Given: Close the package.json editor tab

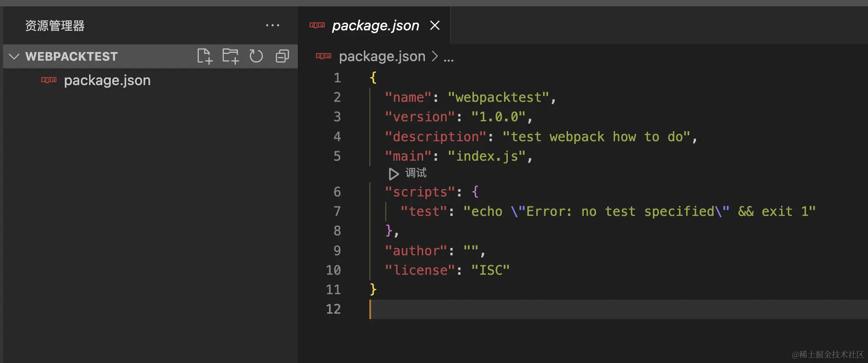Looking at the screenshot, I should click(435, 25).
